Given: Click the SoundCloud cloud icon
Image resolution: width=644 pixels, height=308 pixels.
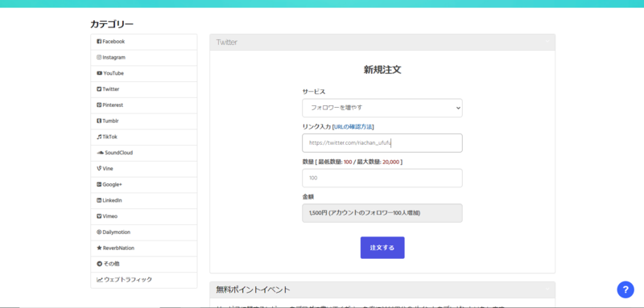Looking at the screenshot, I should pyautogui.click(x=100, y=153).
